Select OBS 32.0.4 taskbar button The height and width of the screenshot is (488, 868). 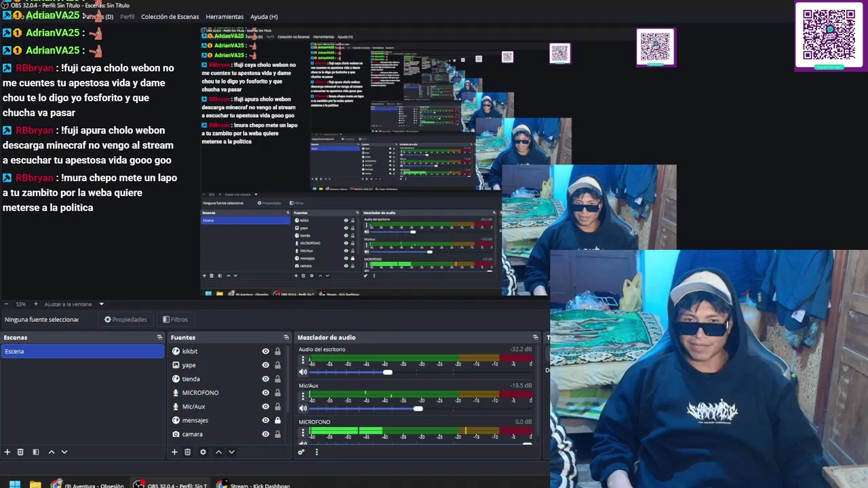[x=170, y=485]
